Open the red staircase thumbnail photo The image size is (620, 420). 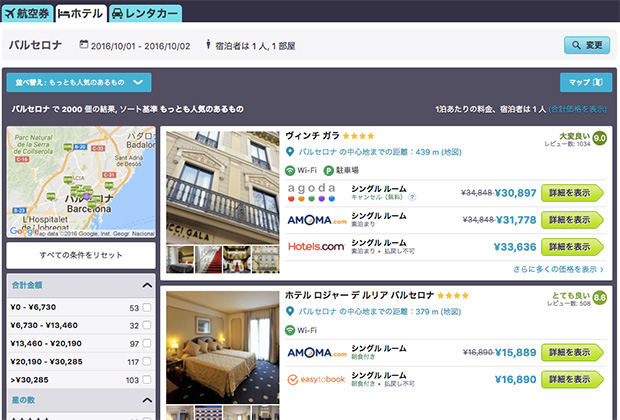tap(208, 259)
